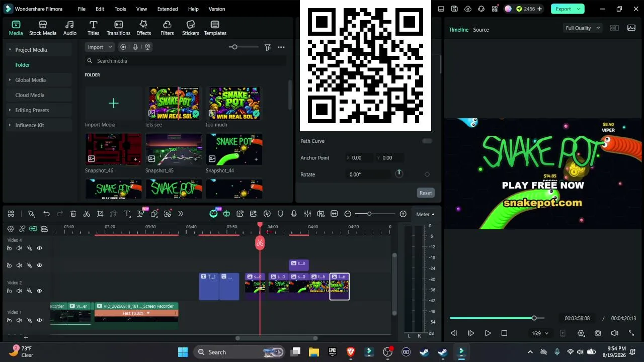Click the AI assistant robot icon
Viewport: 644px width, 362px height.
click(x=213, y=214)
